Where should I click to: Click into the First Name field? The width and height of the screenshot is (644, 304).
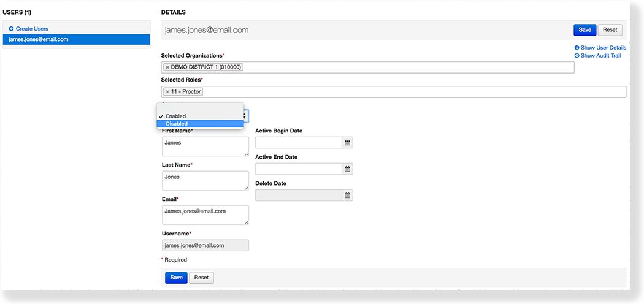point(205,146)
